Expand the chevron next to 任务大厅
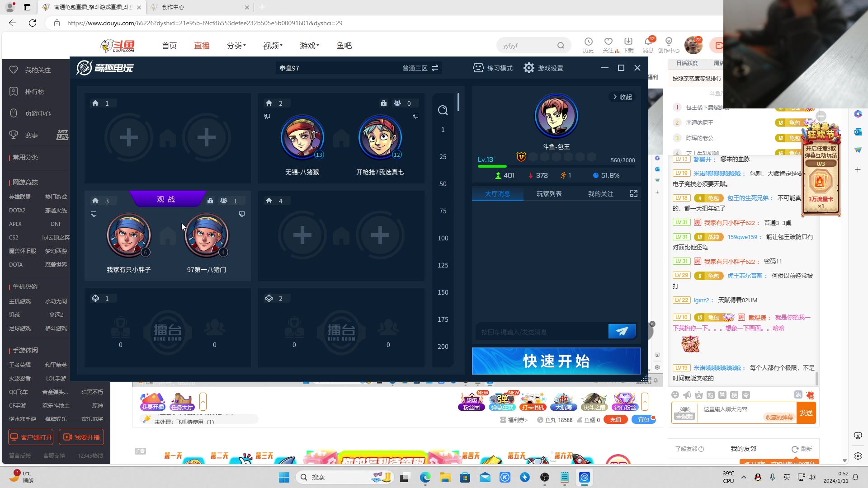Image resolution: width=868 pixels, height=488 pixels. pyautogui.click(x=203, y=401)
